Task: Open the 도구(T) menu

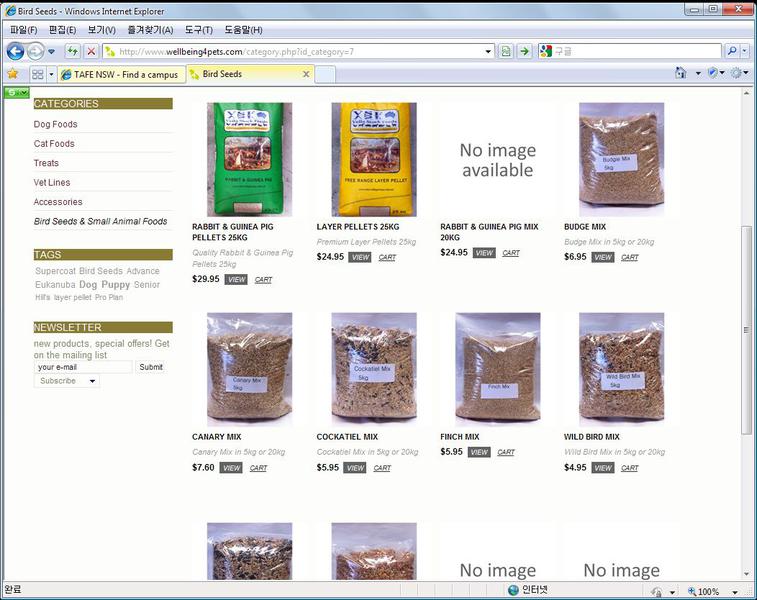Action: (198, 30)
